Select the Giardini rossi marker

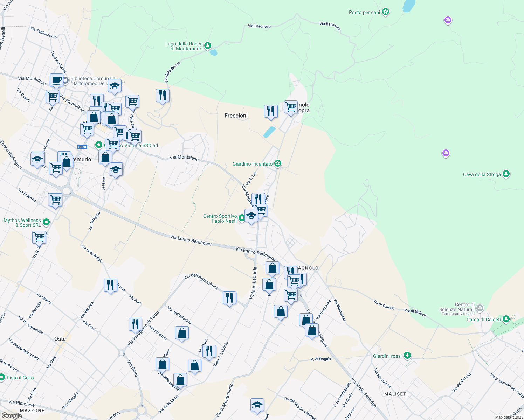click(x=407, y=356)
